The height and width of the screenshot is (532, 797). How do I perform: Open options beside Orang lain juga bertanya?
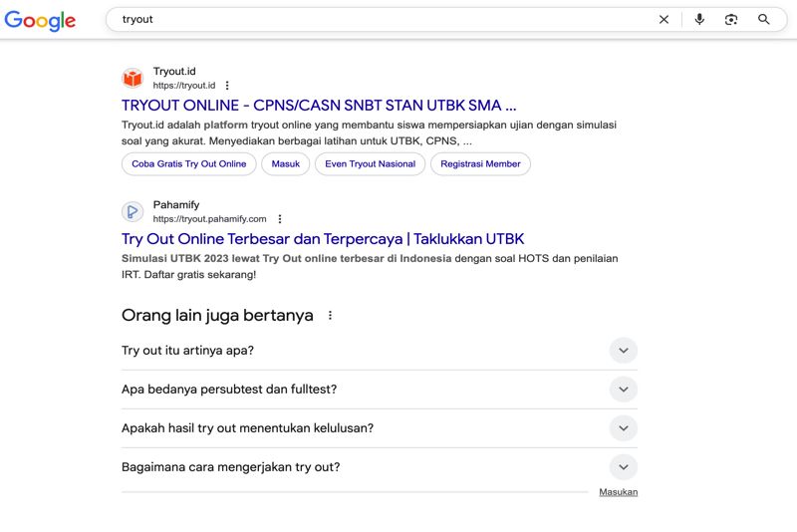tap(331, 316)
